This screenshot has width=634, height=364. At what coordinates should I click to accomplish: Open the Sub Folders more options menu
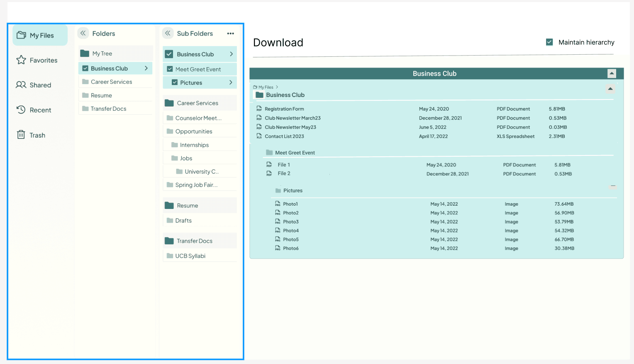[x=231, y=34]
